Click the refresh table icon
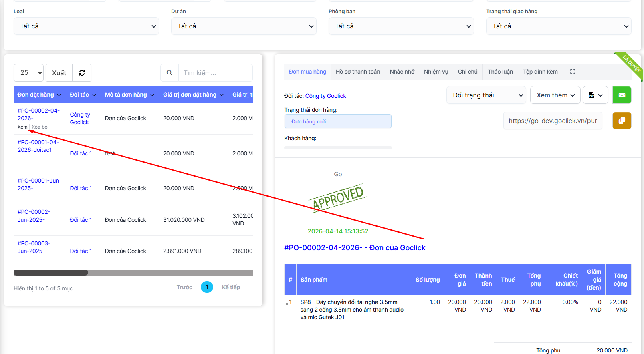 (x=82, y=73)
